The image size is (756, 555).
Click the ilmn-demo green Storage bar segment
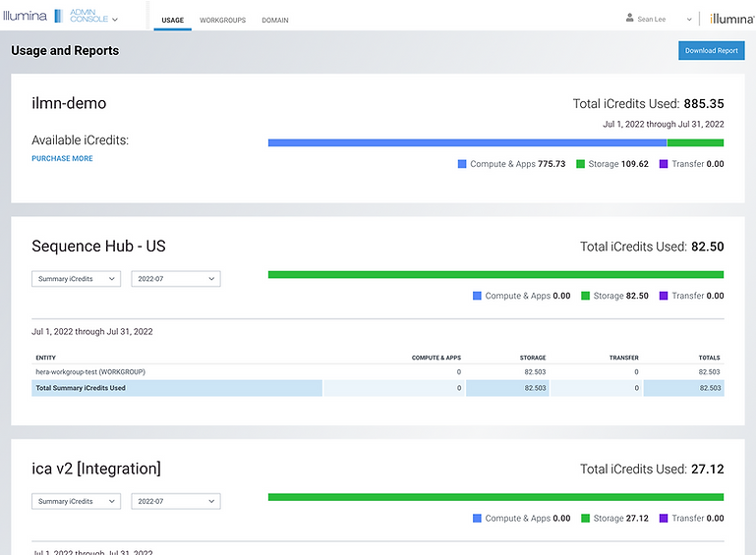click(x=695, y=142)
